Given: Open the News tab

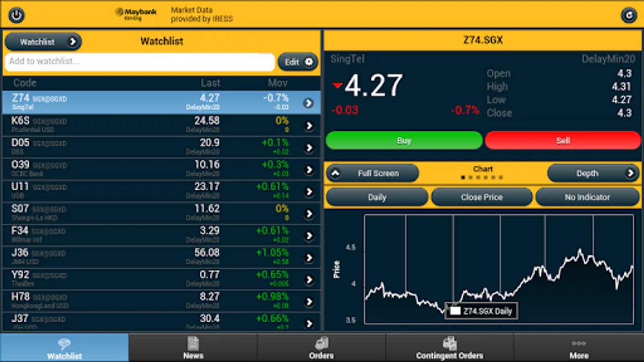Looking at the screenshot, I should coord(193,348).
